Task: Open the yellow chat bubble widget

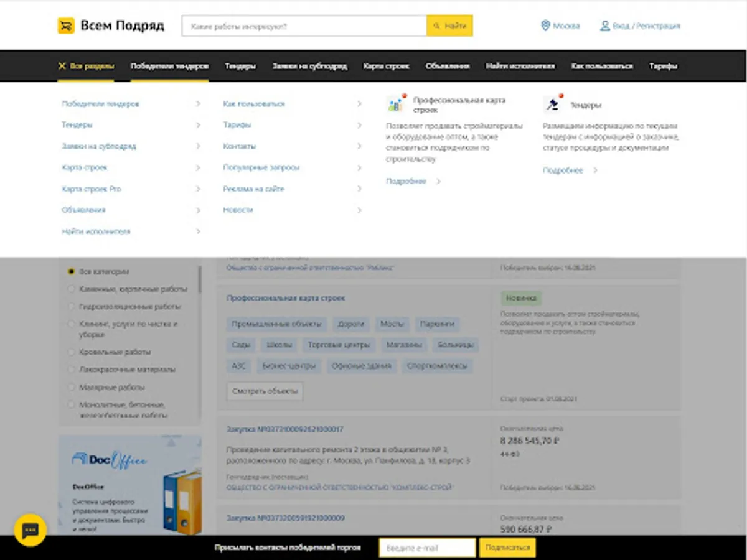Action: [31, 530]
